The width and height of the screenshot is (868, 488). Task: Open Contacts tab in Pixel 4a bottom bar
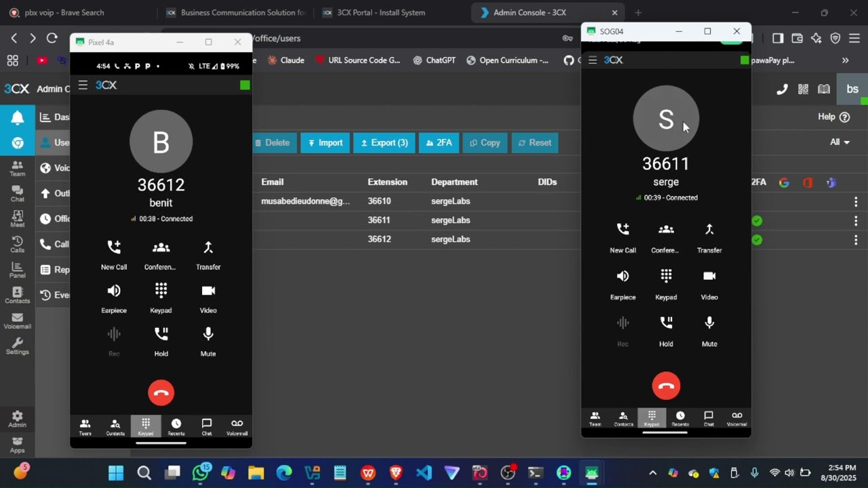click(x=115, y=427)
